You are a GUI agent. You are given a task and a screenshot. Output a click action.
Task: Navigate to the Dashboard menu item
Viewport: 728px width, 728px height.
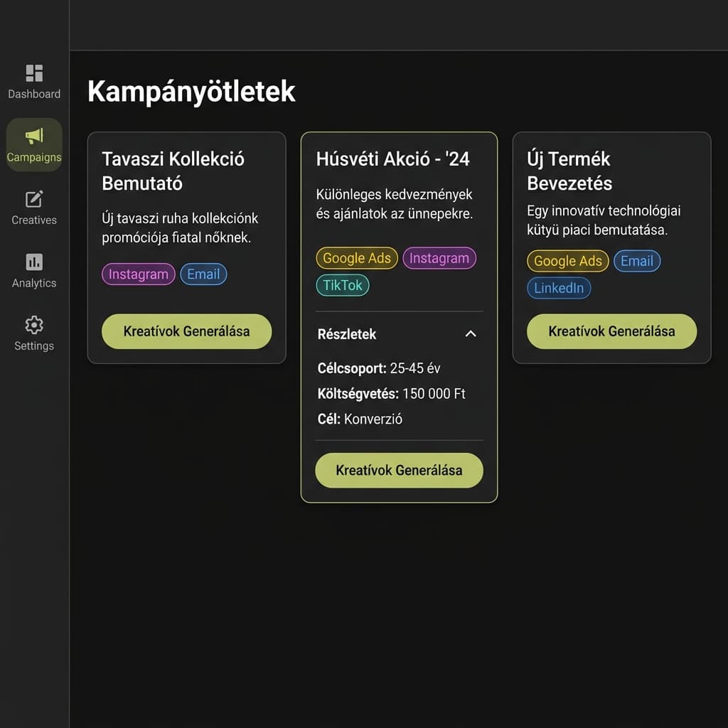click(x=34, y=82)
